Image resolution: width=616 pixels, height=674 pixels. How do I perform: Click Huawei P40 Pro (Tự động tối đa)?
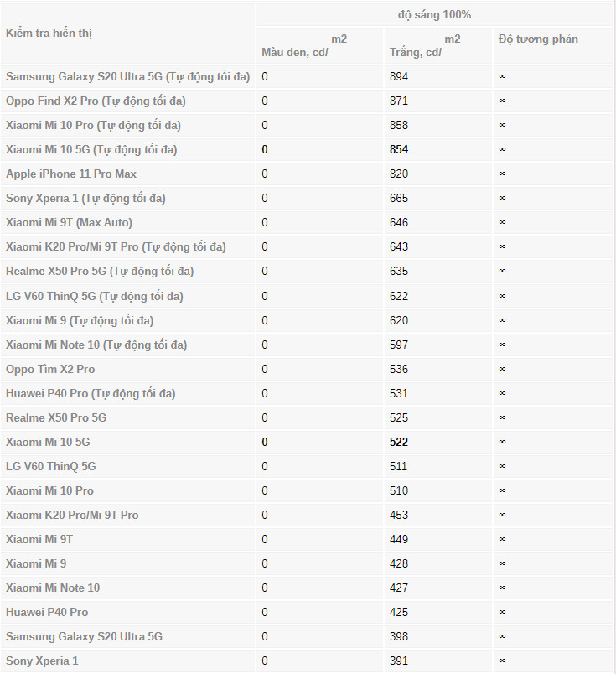point(91,393)
